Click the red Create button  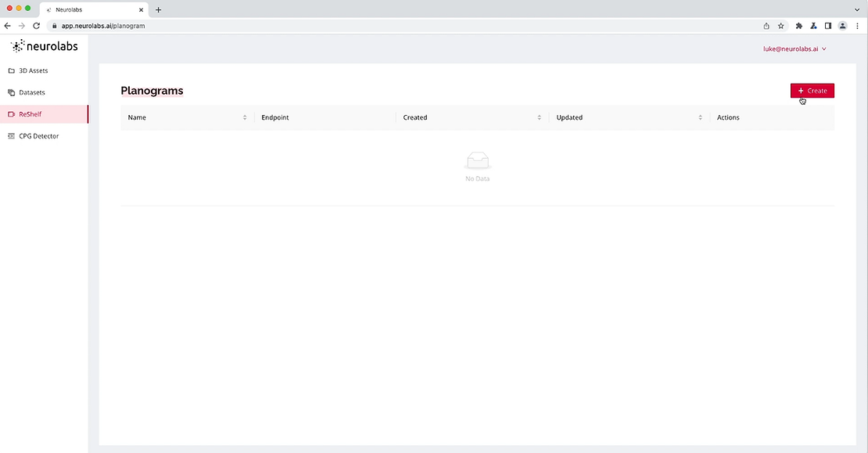click(812, 91)
